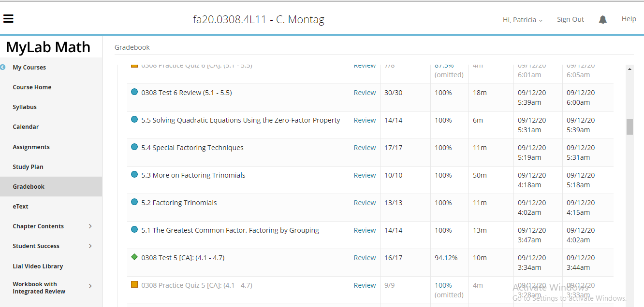
Task: Select Assignments in the sidebar
Action: (31, 147)
